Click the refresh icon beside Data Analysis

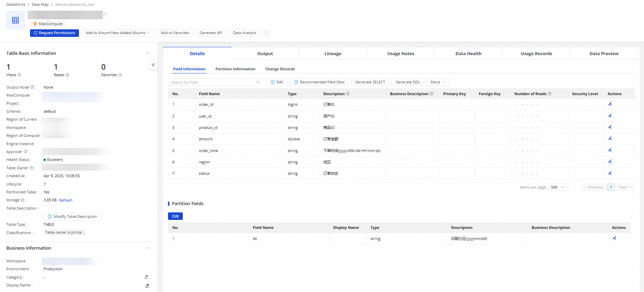click(x=266, y=33)
